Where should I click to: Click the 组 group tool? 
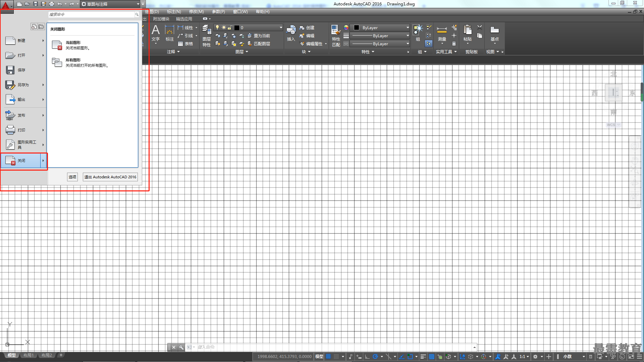(418, 33)
